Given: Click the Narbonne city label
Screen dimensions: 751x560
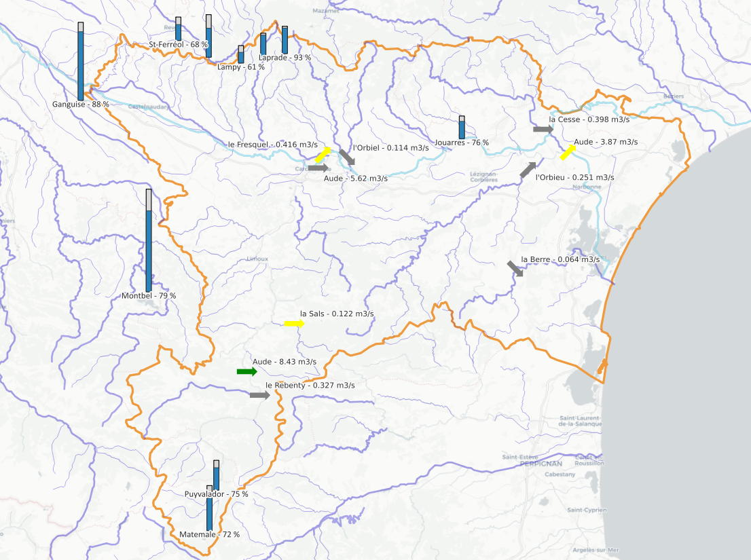Looking at the screenshot, I should (587, 187).
